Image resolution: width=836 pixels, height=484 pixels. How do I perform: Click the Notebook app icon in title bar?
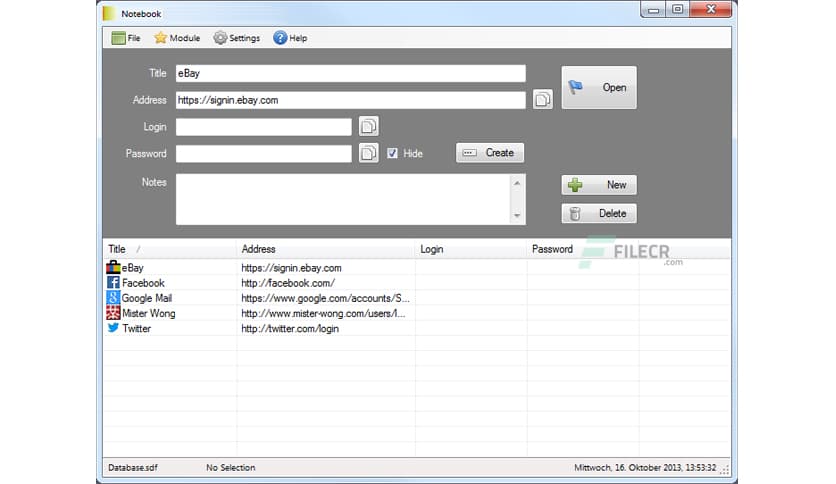[109, 14]
